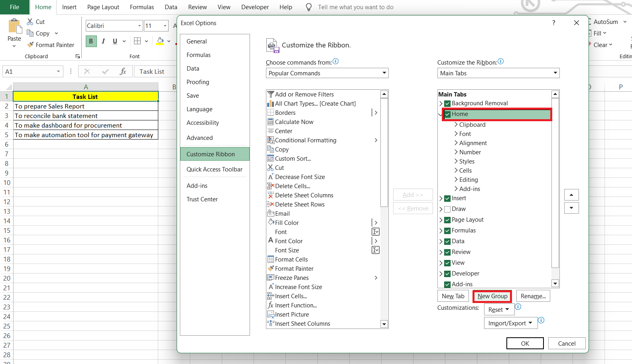
Task: Click the New Tab button
Action: 453,296
